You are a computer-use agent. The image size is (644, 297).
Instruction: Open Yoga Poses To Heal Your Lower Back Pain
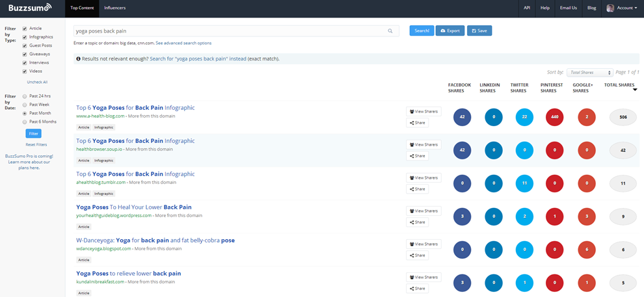134,207
